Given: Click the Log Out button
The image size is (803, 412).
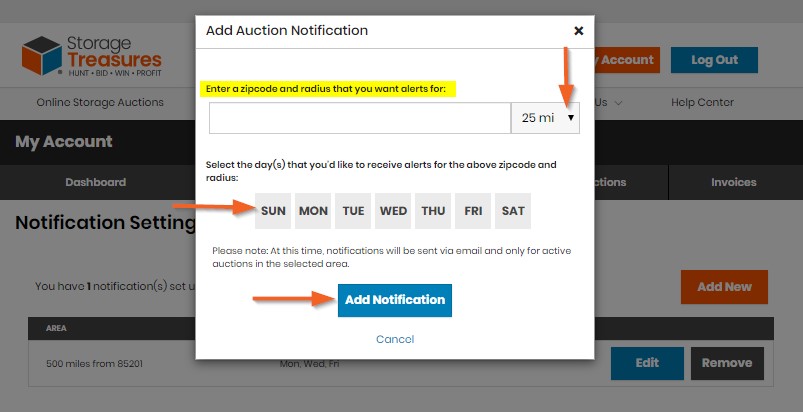Looking at the screenshot, I should [x=714, y=60].
